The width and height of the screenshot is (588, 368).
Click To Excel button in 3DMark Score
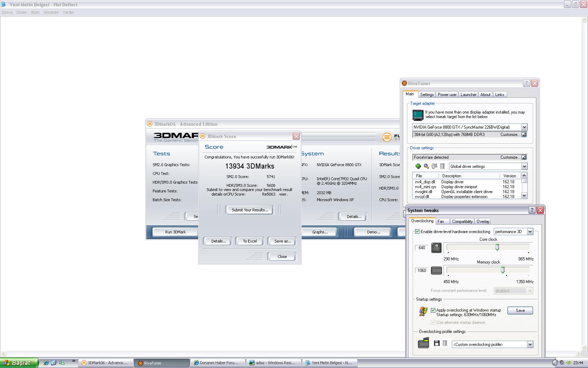[250, 241]
